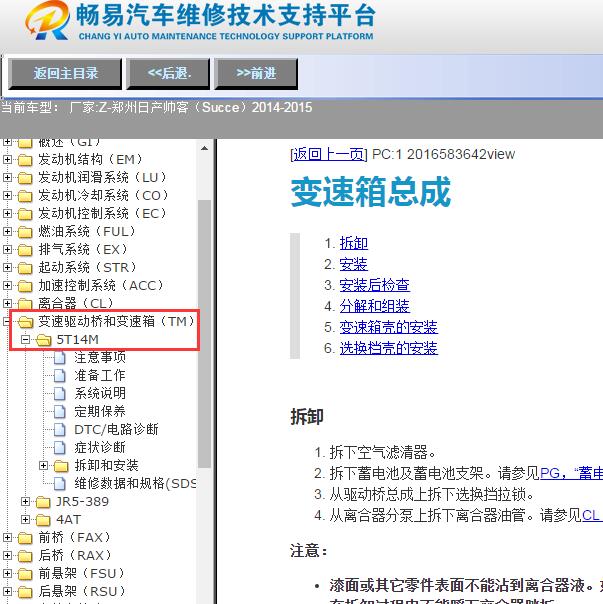Click page icon of 维修数据和规格
The width and height of the screenshot is (603, 604).
point(60,483)
